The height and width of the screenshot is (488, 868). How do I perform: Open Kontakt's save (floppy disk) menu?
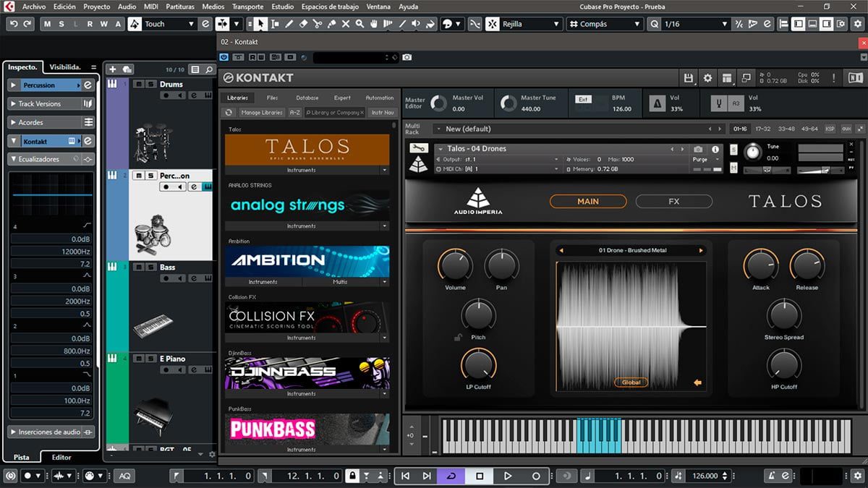coord(689,78)
